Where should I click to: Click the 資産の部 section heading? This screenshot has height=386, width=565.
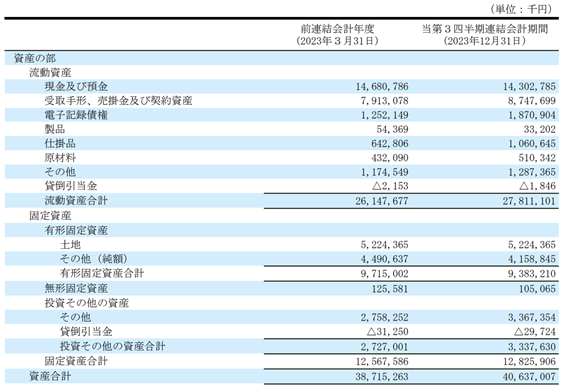pyautogui.click(x=35, y=58)
